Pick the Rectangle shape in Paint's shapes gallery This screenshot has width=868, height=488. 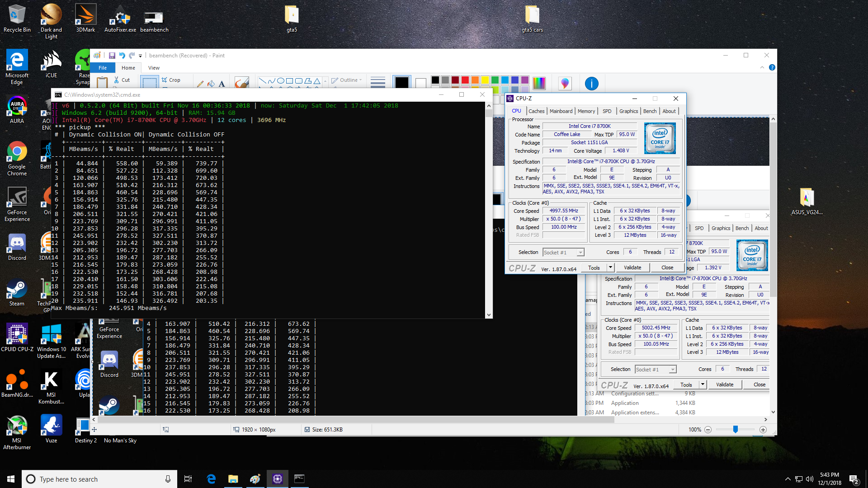coord(289,81)
